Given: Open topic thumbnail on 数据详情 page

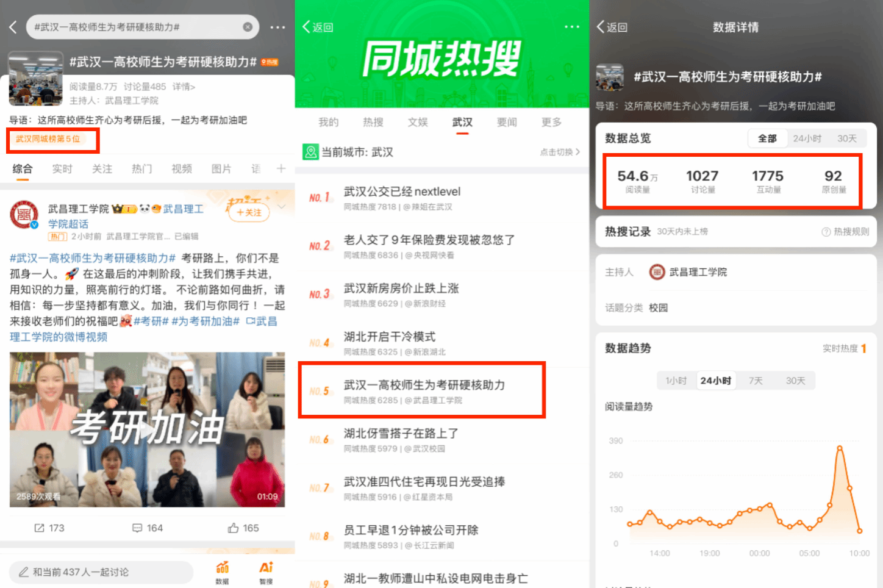Looking at the screenshot, I should [x=610, y=77].
